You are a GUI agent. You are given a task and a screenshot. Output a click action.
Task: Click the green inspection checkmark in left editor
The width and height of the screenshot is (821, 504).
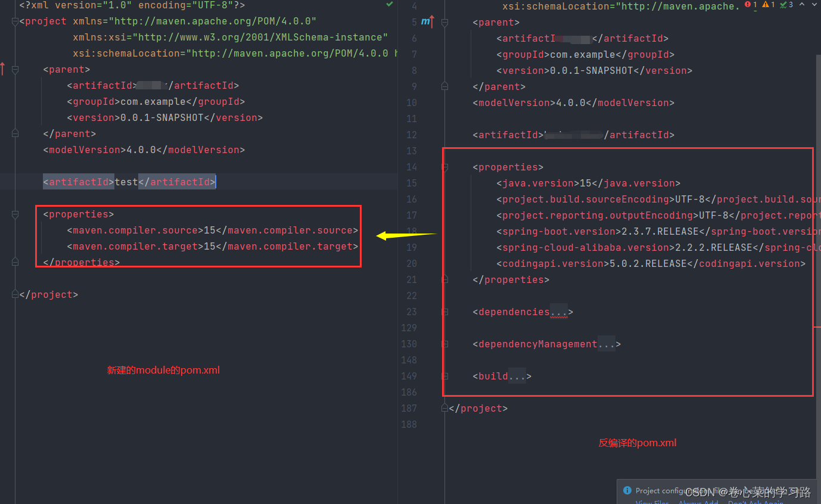(390, 4)
